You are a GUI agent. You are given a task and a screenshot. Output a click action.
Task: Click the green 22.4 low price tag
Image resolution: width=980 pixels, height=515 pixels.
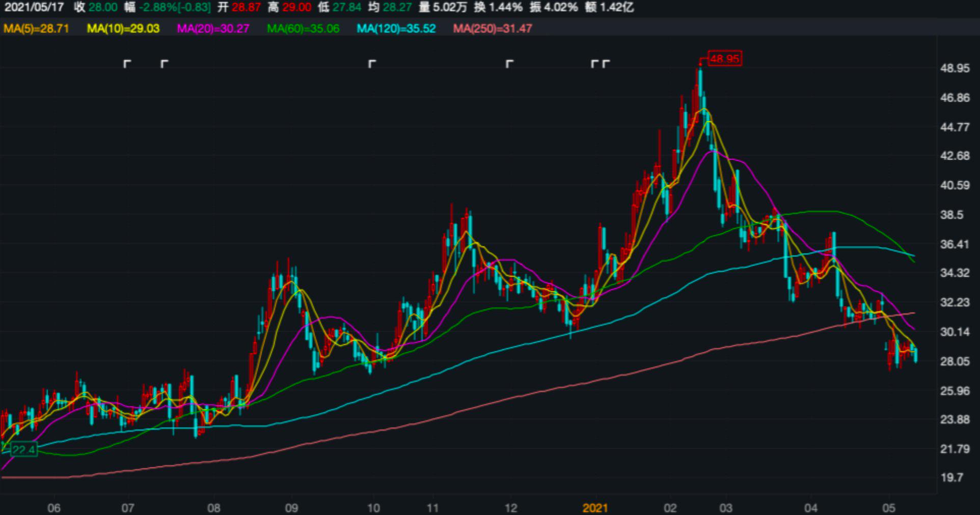tap(23, 449)
